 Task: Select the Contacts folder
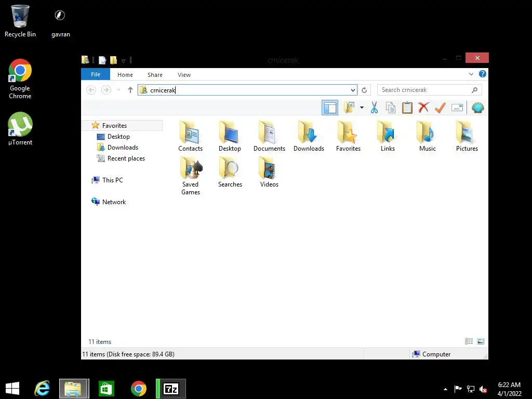190,137
